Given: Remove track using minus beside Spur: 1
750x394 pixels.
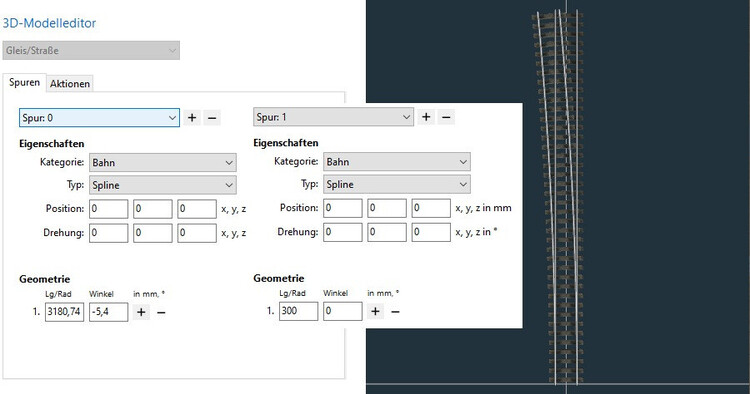Looking at the screenshot, I should [x=446, y=117].
